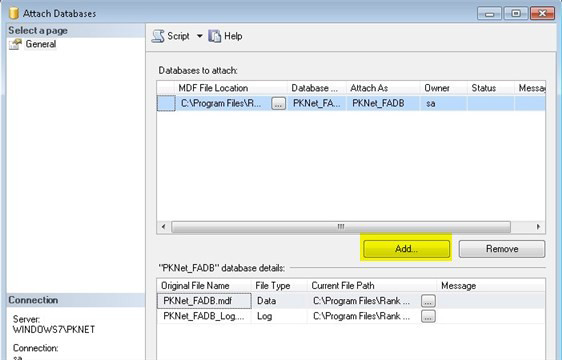Select the General page
Image resolution: width=562 pixels, height=360 pixels.
(41, 44)
